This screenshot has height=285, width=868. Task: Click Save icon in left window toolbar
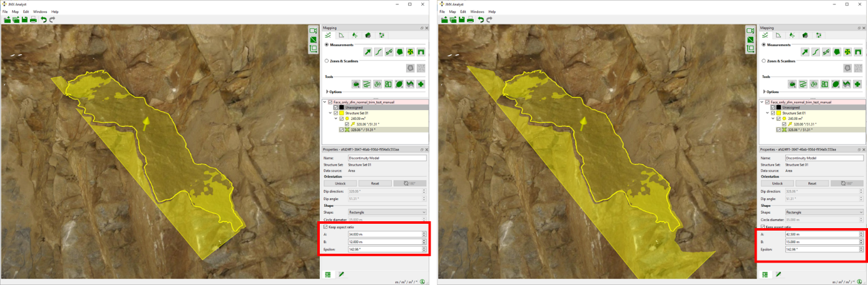pos(24,19)
